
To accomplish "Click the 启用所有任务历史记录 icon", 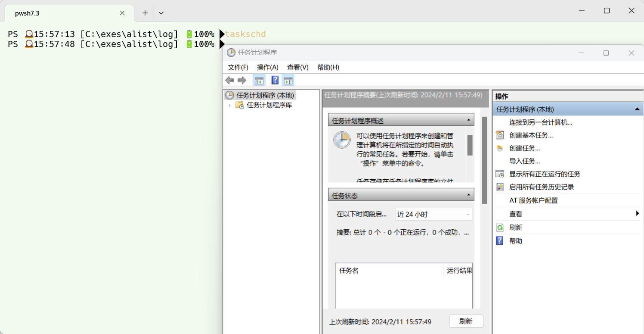I will tap(500, 187).
